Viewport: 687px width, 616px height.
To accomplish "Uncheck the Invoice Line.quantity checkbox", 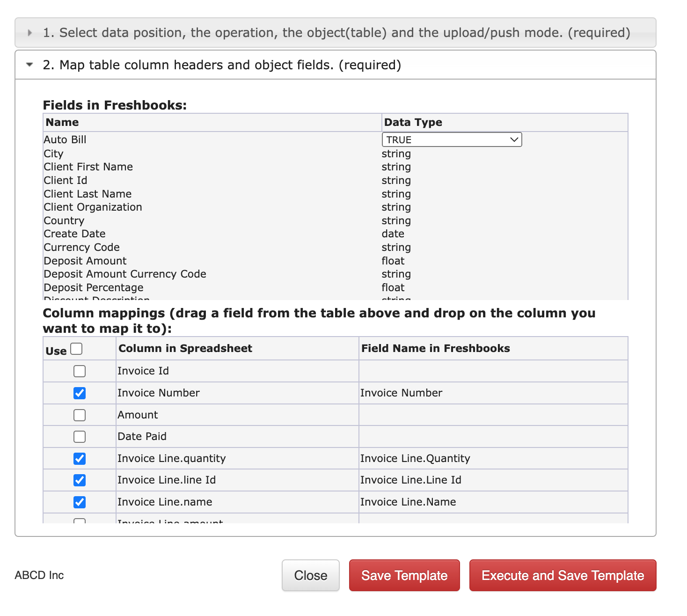I will coord(80,459).
